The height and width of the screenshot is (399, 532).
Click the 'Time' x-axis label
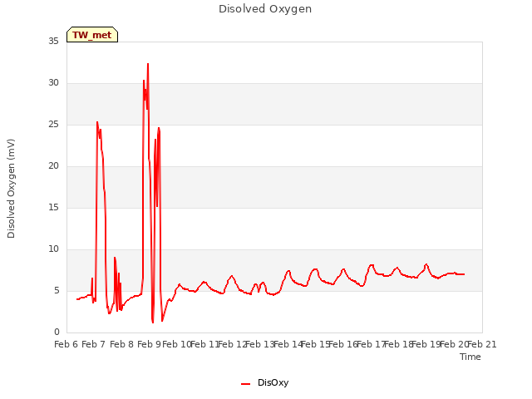[x=470, y=357]
